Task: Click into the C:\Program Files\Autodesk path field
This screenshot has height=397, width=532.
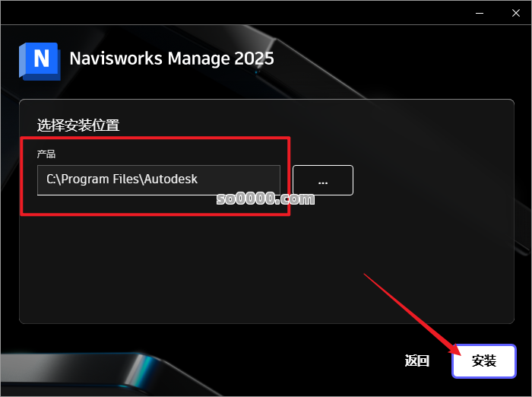Action: [x=158, y=180]
